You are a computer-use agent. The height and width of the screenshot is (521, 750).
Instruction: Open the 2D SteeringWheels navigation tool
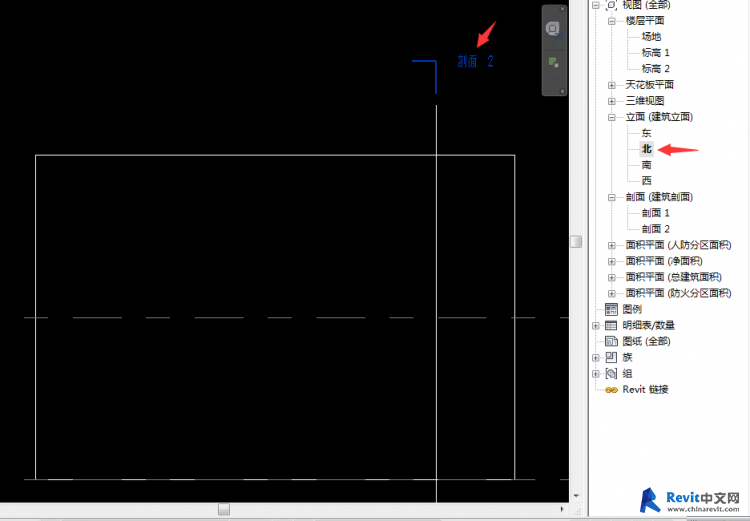[553, 29]
